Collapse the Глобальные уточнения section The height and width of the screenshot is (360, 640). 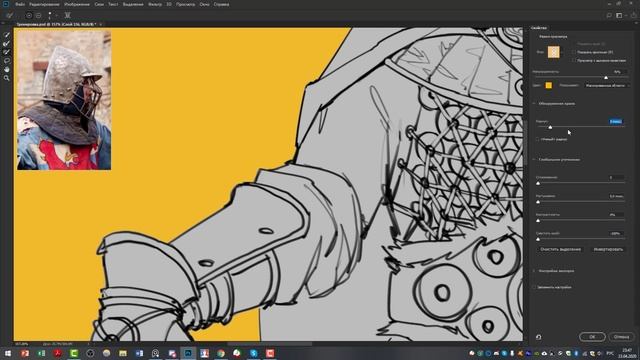534,160
